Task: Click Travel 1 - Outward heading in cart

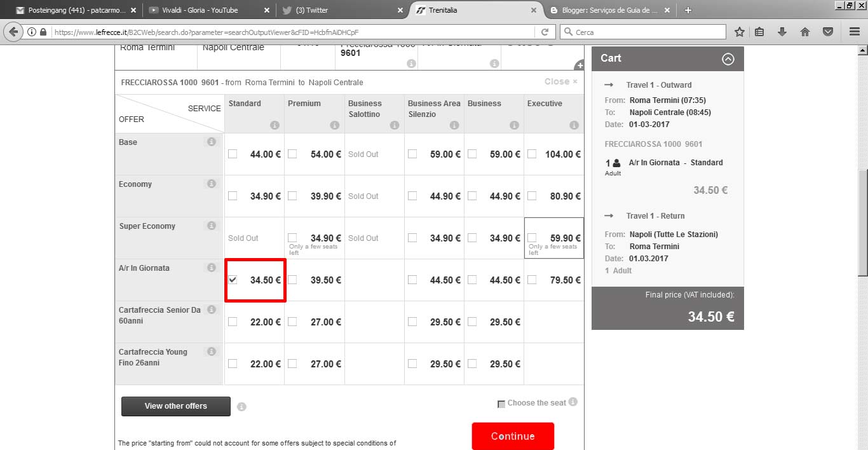Action: pos(659,85)
